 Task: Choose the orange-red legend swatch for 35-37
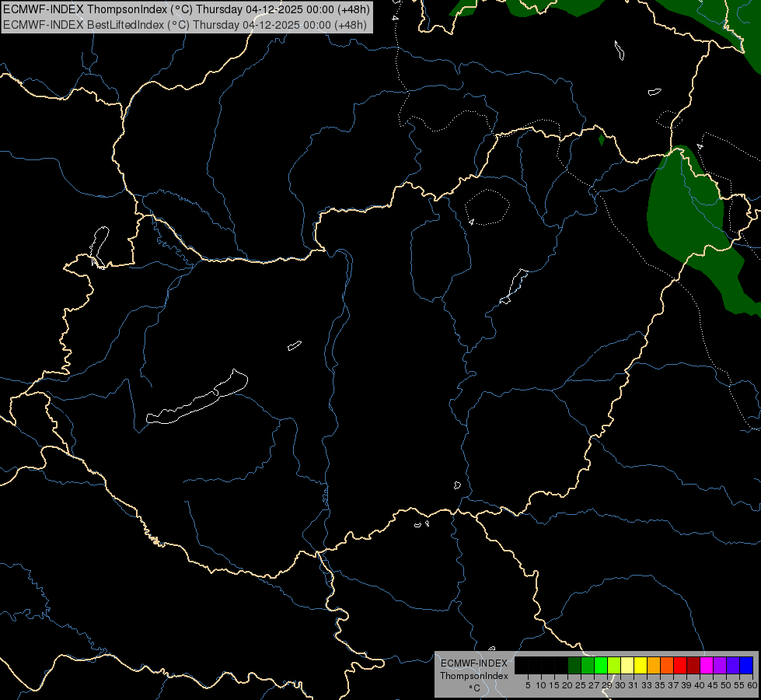(667, 665)
